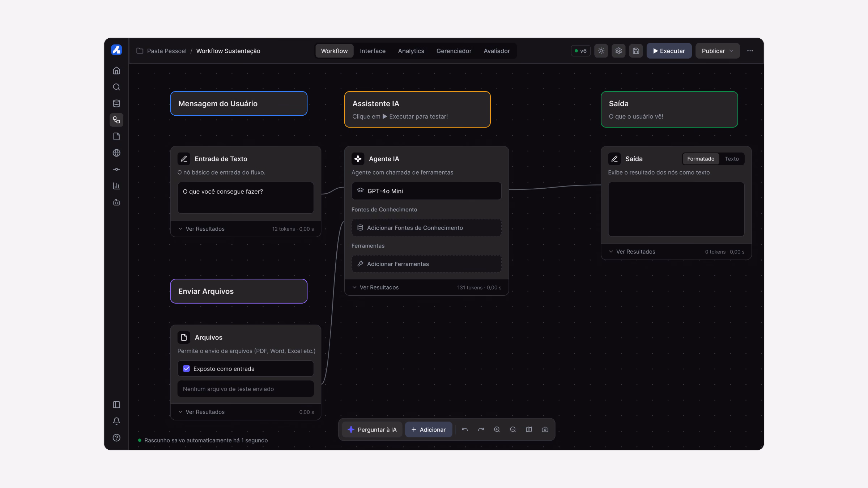Viewport: 868px width, 488px height.
Task: Open the Gerenciador tab
Action: pyautogui.click(x=454, y=51)
